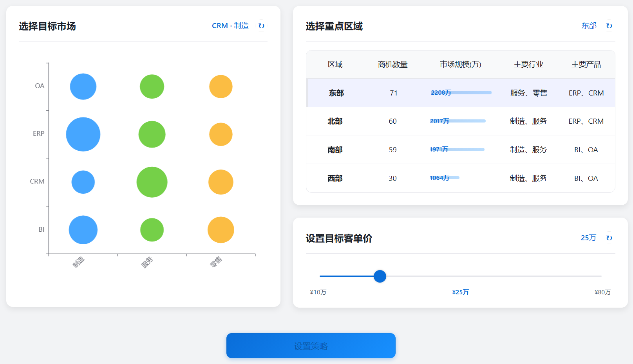Select the green CRM-服务 bubble
This screenshot has width=633, height=364.
click(x=152, y=182)
